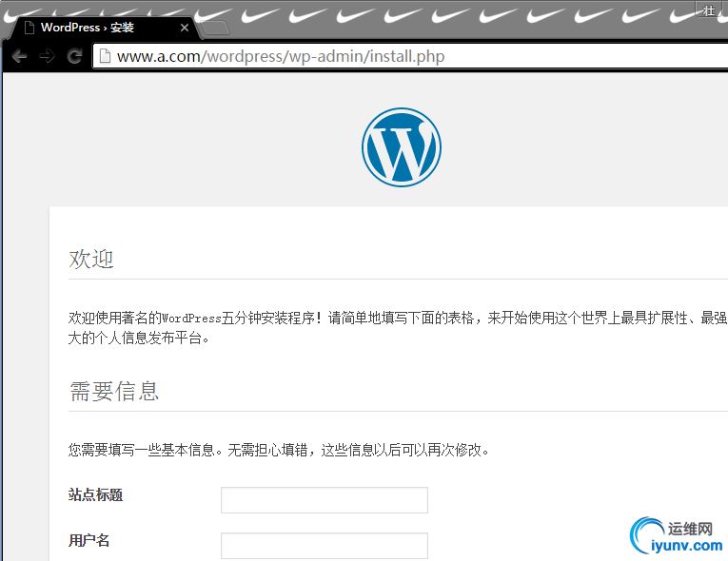Click the browser forward arrow

click(47, 57)
